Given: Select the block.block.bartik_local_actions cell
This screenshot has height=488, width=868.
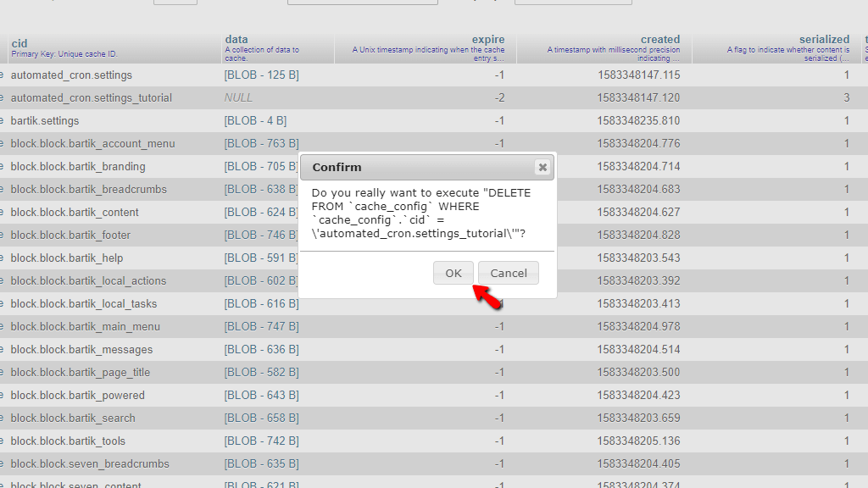Looking at the screenshot, I should pyautogui.click(x=88, y=281).
